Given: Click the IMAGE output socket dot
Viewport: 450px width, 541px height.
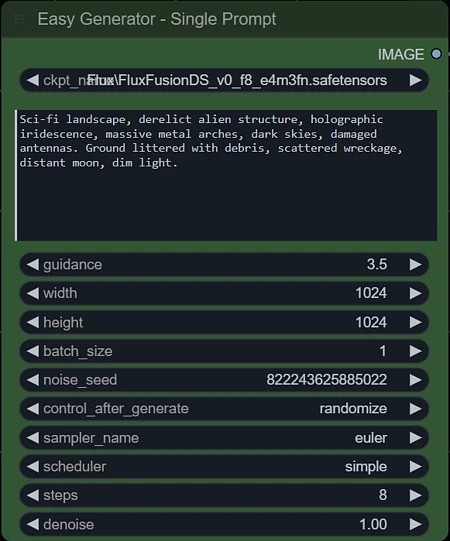Looking at the screenshot, I should click(436, 54).
